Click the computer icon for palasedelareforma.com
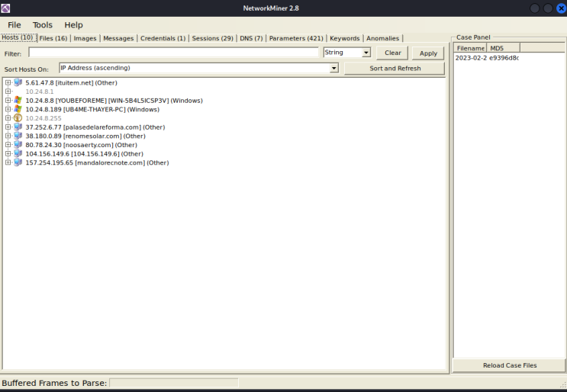The width and height of the screenshot is (567, 392). click(18, 127)
